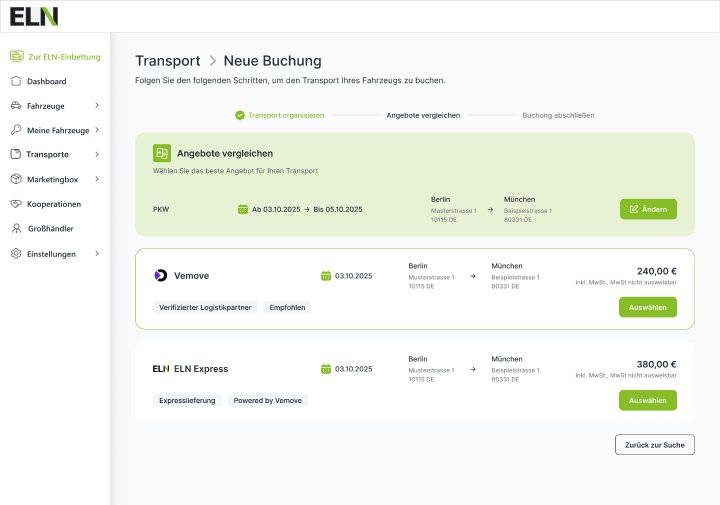Expand the Marketingbox submenu chevron
This screenshot has height=505, width=720.
point(97,179)
